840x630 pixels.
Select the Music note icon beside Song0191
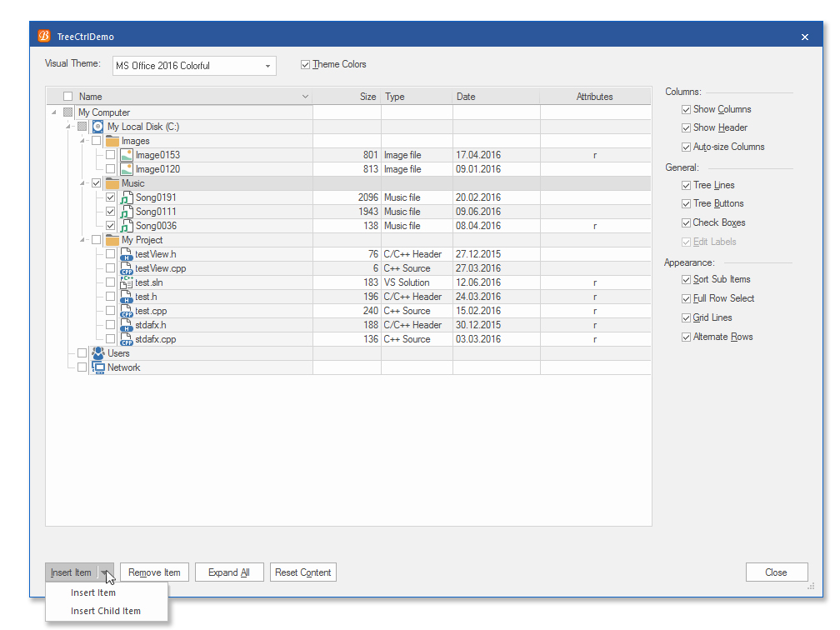(127, 197)
